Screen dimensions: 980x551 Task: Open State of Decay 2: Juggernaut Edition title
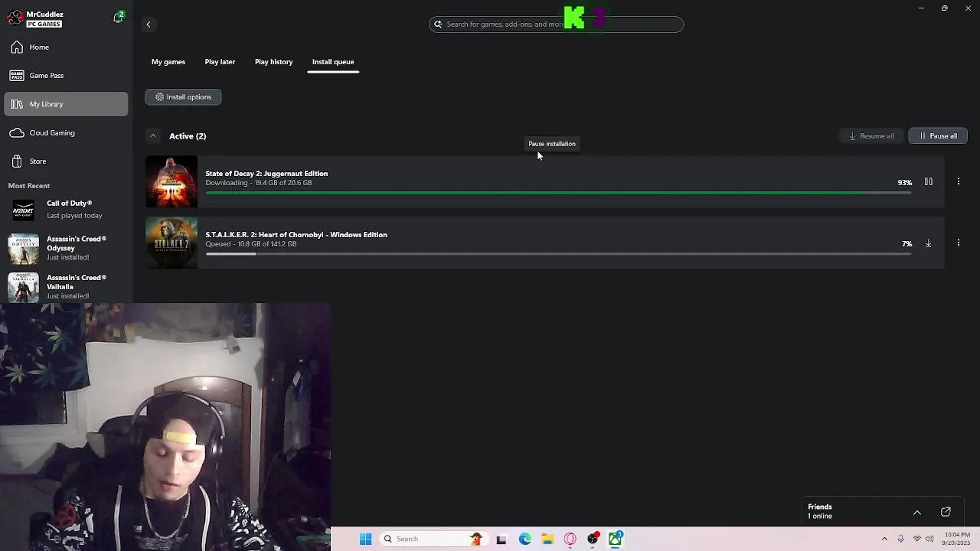pos(266,174)
